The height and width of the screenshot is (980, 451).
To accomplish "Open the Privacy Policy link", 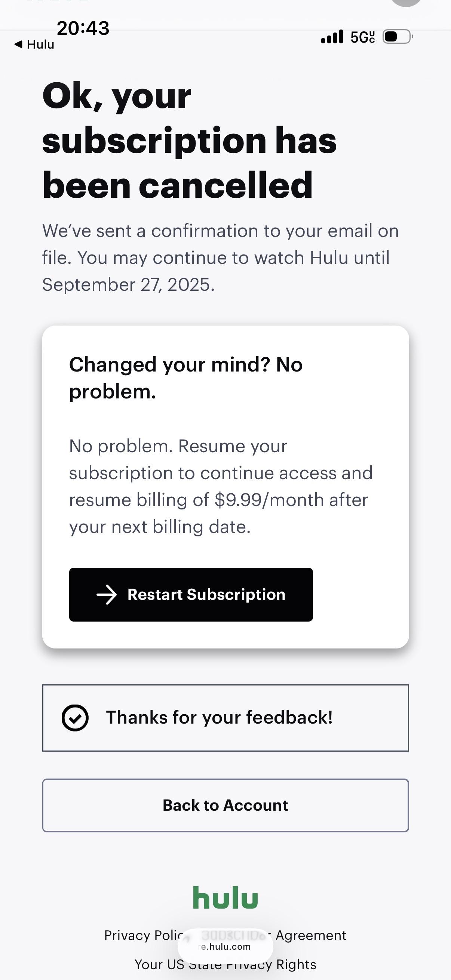I will (x=143, y=935).
